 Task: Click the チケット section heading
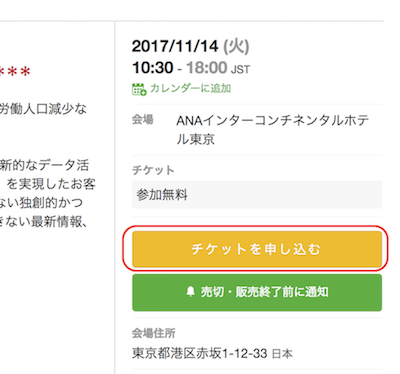[x=153, y=170]
